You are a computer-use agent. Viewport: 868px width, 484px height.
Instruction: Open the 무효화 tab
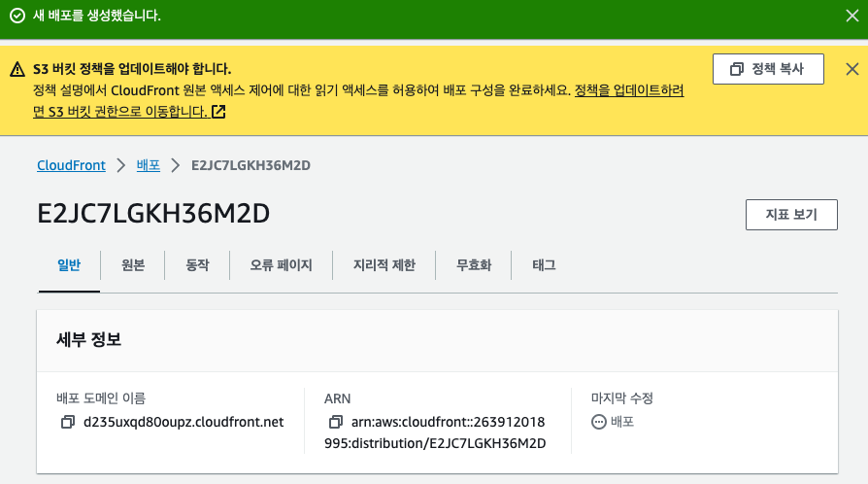(x=473, y=265)
